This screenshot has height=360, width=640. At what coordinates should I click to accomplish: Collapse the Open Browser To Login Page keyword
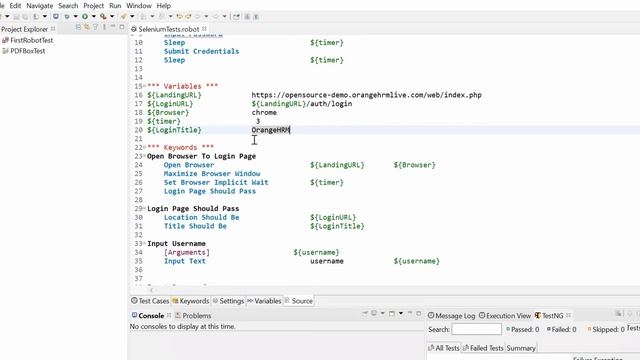click(x=144, y=156)
